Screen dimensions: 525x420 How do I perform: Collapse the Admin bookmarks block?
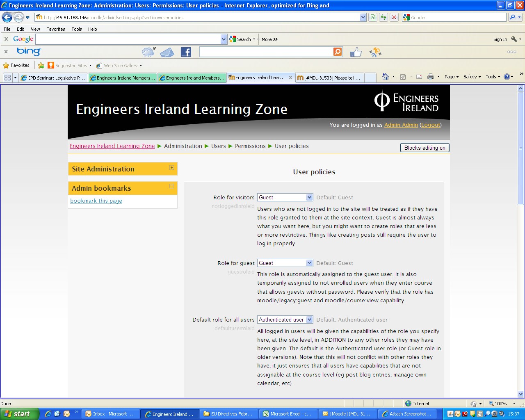click(x=171, y=186)
